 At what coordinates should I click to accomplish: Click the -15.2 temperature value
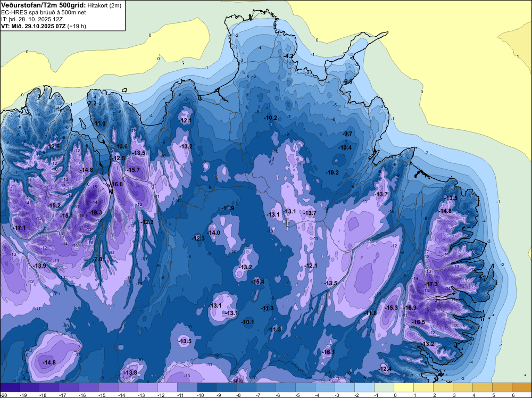pos(54,205)
